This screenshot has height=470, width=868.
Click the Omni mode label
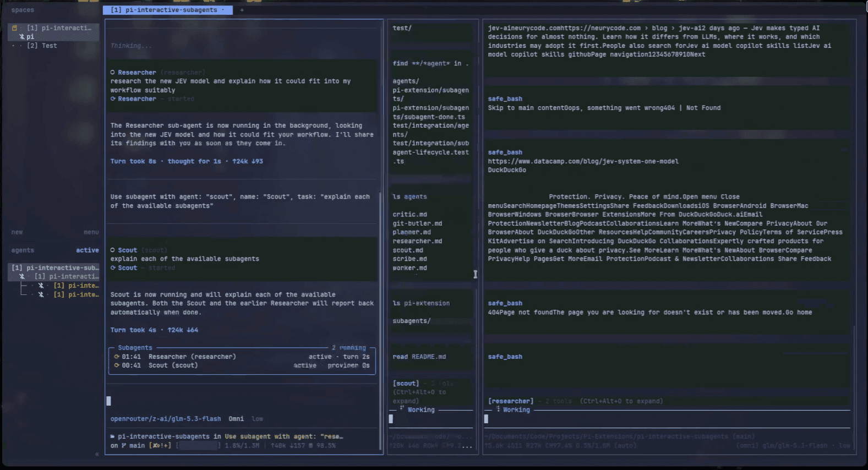point(236,419)
